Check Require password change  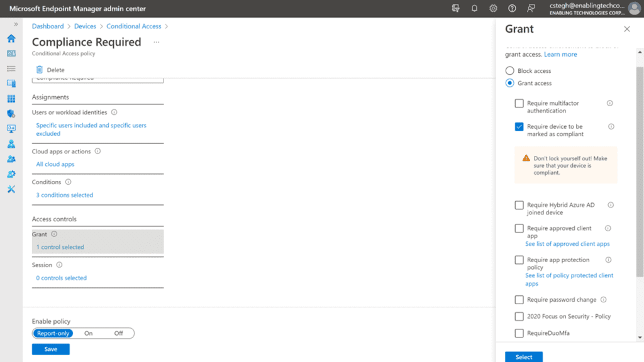(519, 300)
